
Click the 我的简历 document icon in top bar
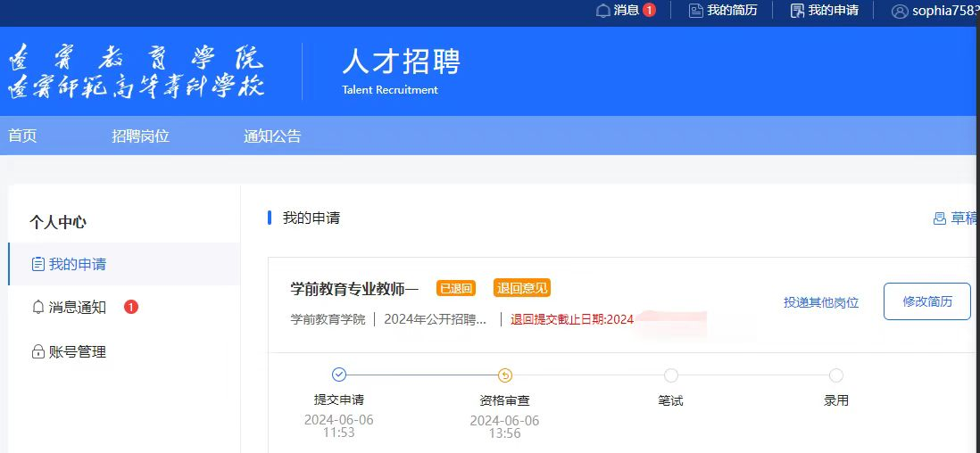(696, 11)
